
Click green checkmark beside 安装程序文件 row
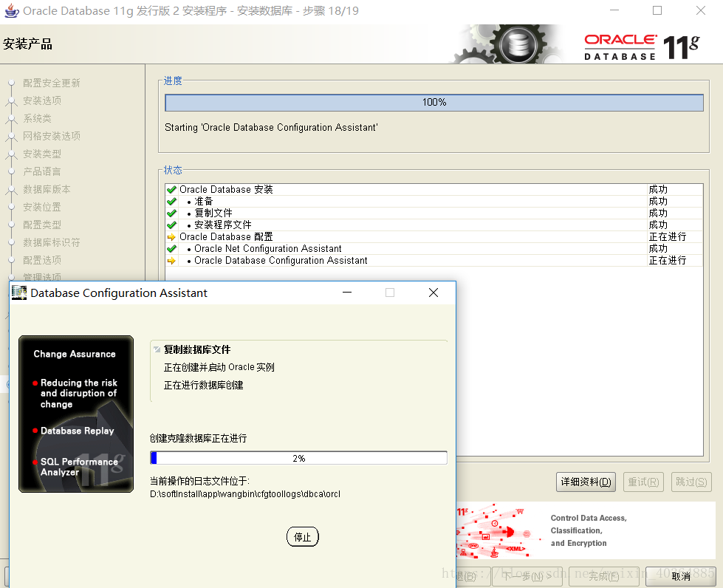[x=171, y=225]
